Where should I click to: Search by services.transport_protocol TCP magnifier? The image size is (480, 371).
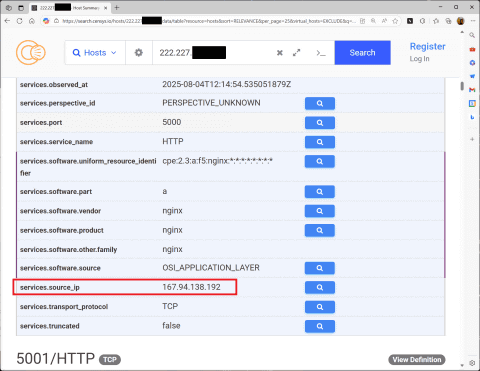pos(320,307)
